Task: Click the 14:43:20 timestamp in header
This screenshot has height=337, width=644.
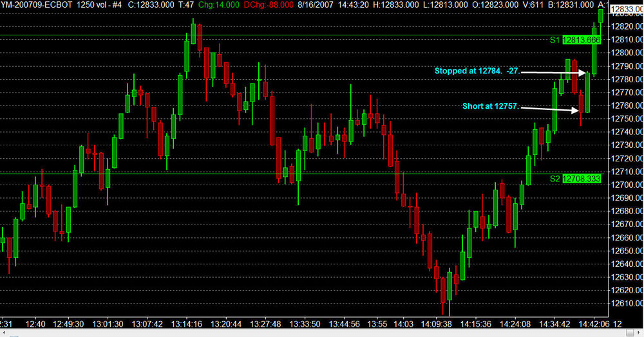Action: (x=354, y=5)
